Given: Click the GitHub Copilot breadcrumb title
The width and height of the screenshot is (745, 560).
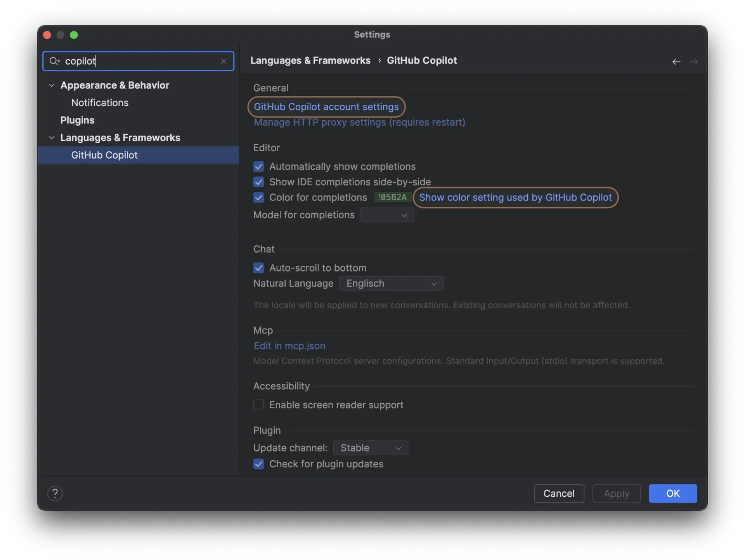Looking at the screenshot, I should click(x=422, y=60).
